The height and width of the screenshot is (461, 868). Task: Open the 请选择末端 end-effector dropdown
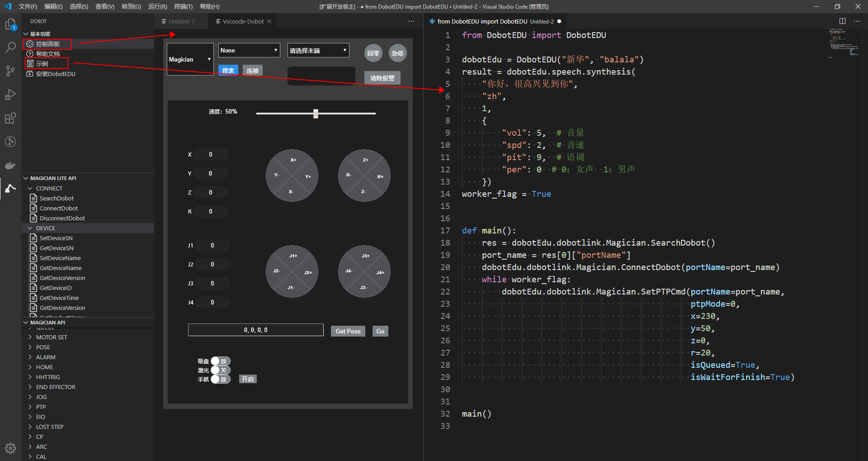[318, 50]
